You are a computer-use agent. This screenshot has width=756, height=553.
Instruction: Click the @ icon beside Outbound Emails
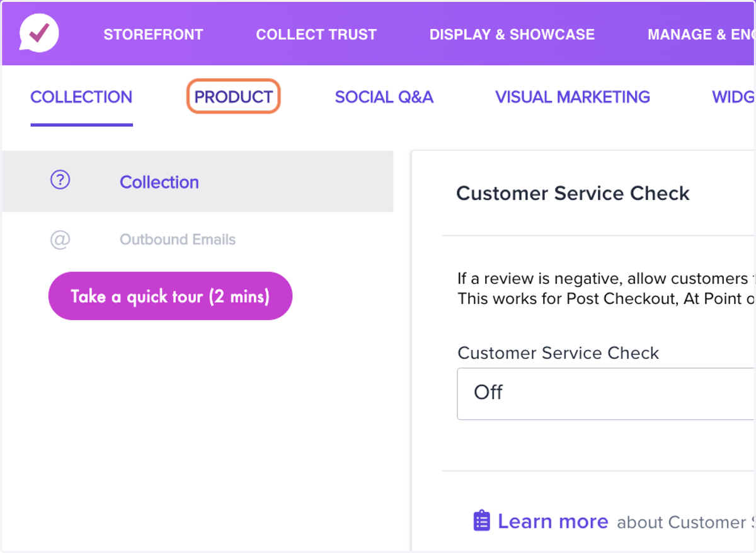[60, 240]
